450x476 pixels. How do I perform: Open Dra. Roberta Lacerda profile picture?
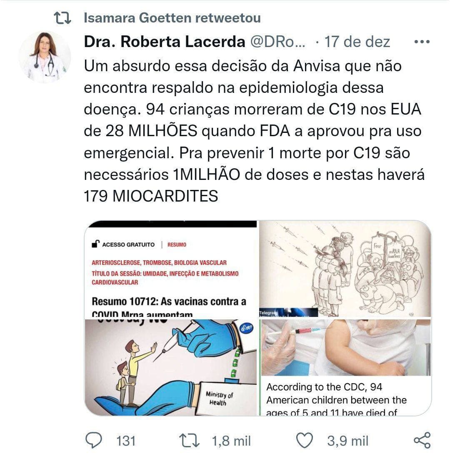pyautogui.click(x=45, y=57)
